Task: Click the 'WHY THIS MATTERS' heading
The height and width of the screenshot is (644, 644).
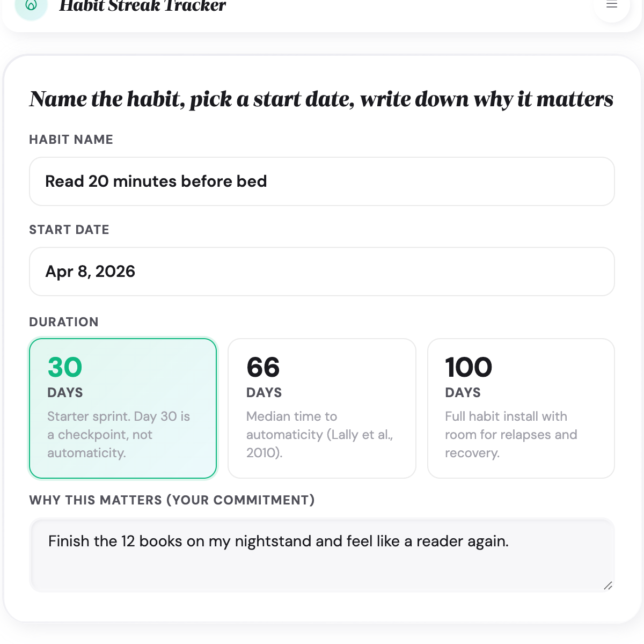Action: pyautogui.click(x=172, y=500)
